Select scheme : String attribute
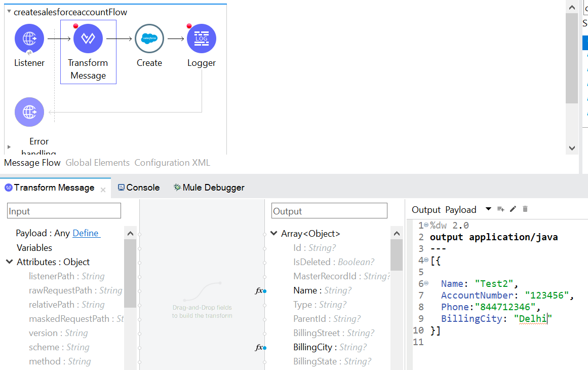Image resolution: width=588 pixels, height=370 pixels. tap(59, 348)
